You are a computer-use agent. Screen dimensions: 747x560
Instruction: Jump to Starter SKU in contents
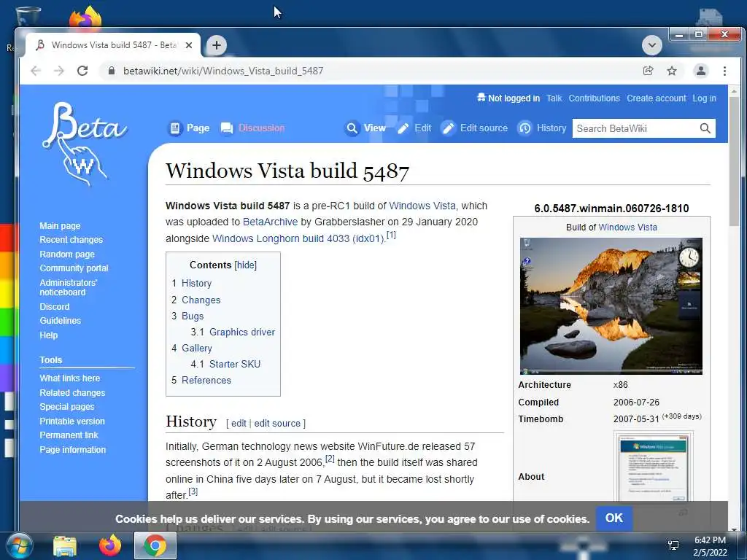tap(235, 365)
